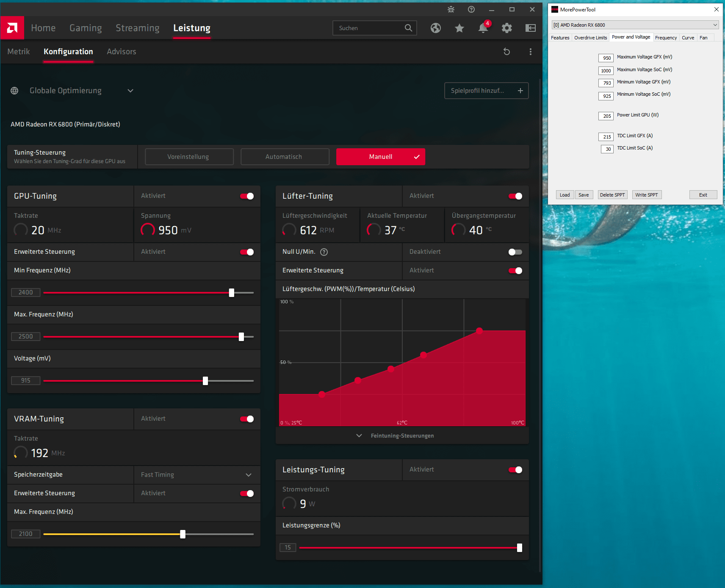Click Save in MorePowerTool

(584, 195)
